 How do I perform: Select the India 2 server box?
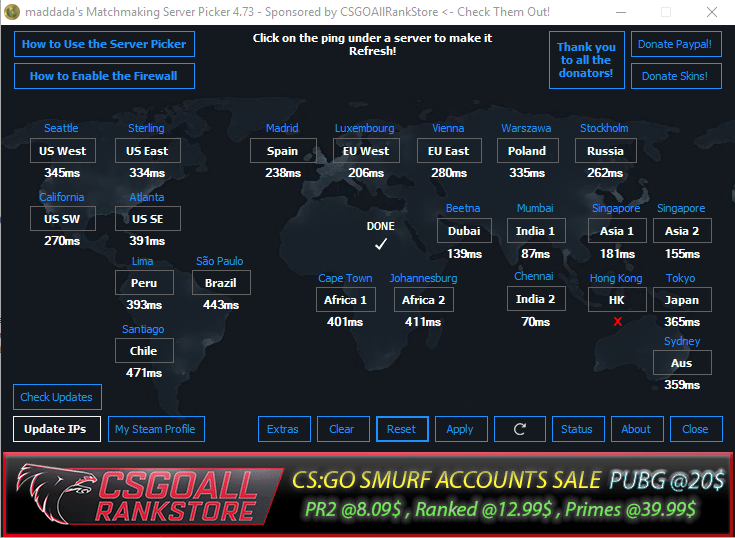(x=536, y=299)
